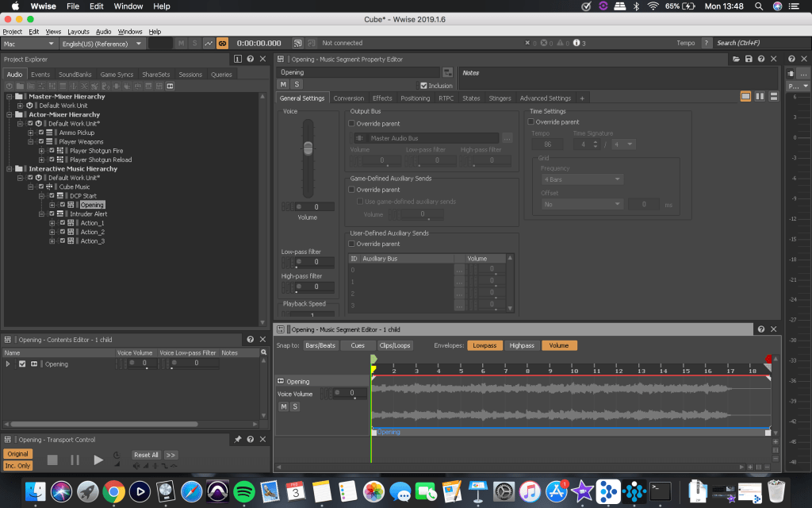Image resolution: width=812 pixels, height=508 pixels.
Task: Pin the Transport Control panel
Action: point(238,439)
